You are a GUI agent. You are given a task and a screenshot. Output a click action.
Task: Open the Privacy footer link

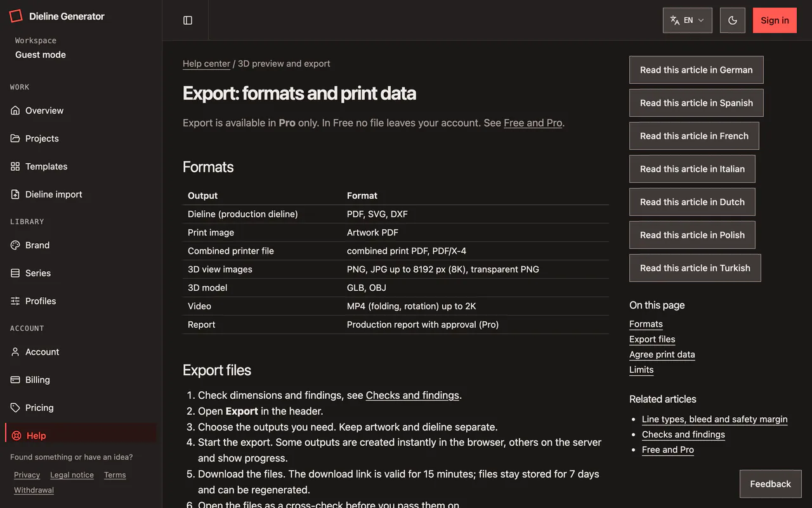[27, 475]
